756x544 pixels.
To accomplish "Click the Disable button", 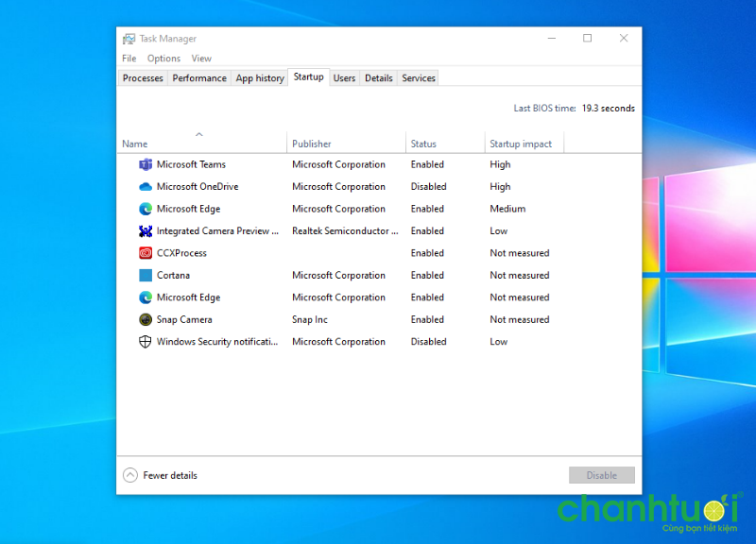I will (x=602, y=475).
